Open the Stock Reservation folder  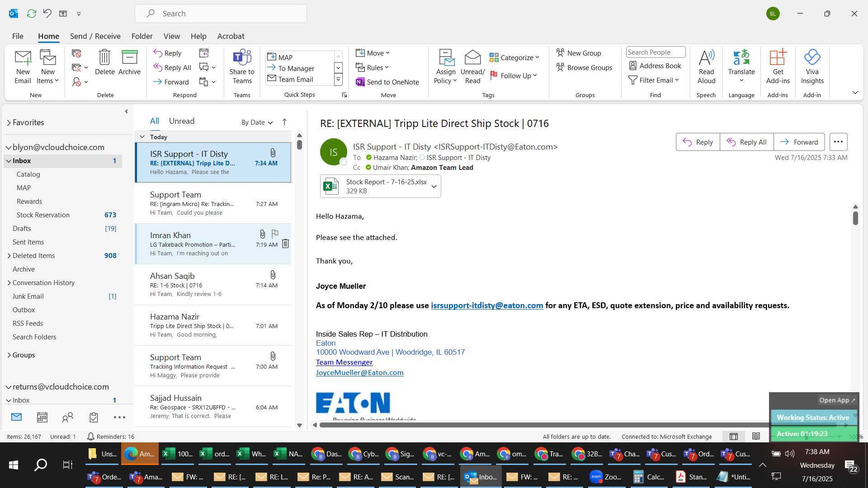43,215
